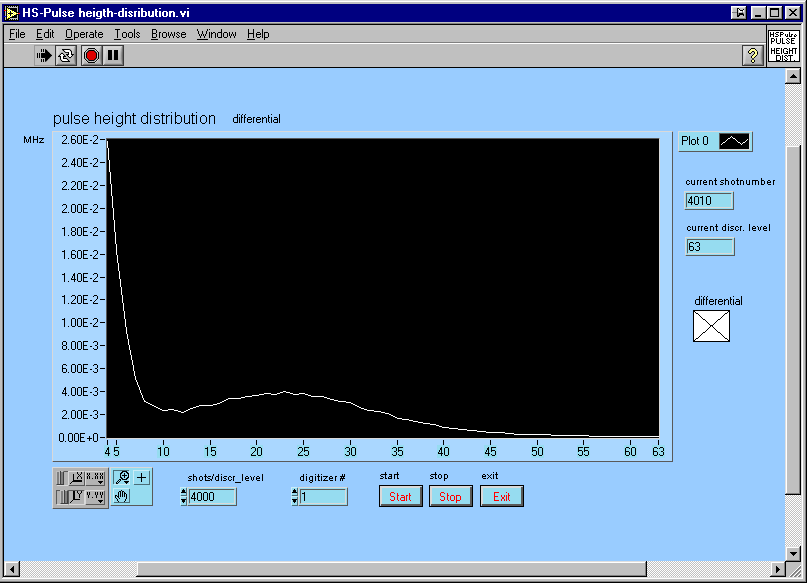Click the red Abort Execution button
807x583 pixels.
click(x=91, y=55)
